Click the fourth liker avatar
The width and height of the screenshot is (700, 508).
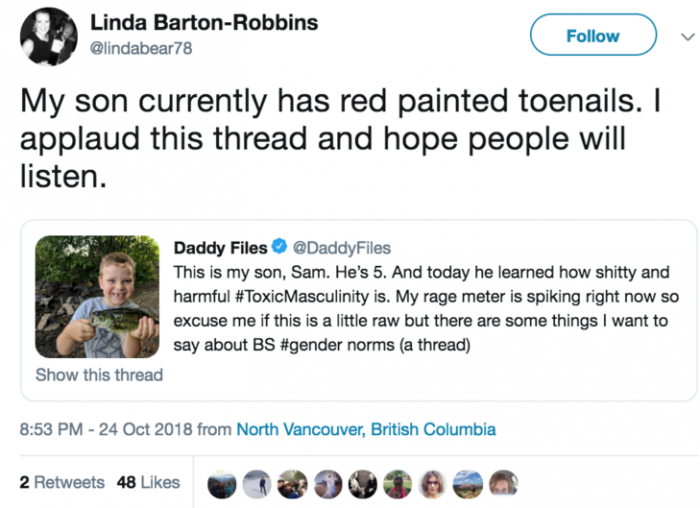pyautogui.click(x=328, y=484)
